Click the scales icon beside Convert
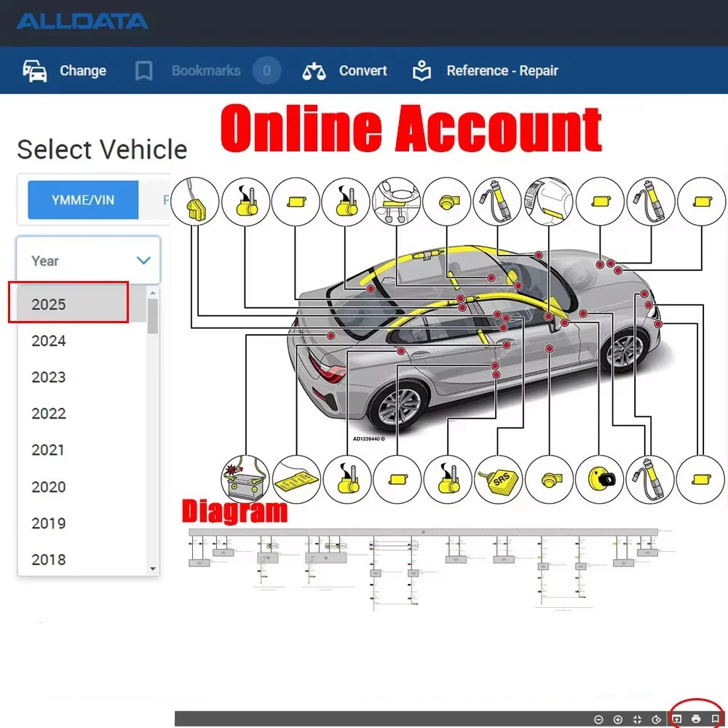This screenshot has height=728, width=728. coord(314,71)
